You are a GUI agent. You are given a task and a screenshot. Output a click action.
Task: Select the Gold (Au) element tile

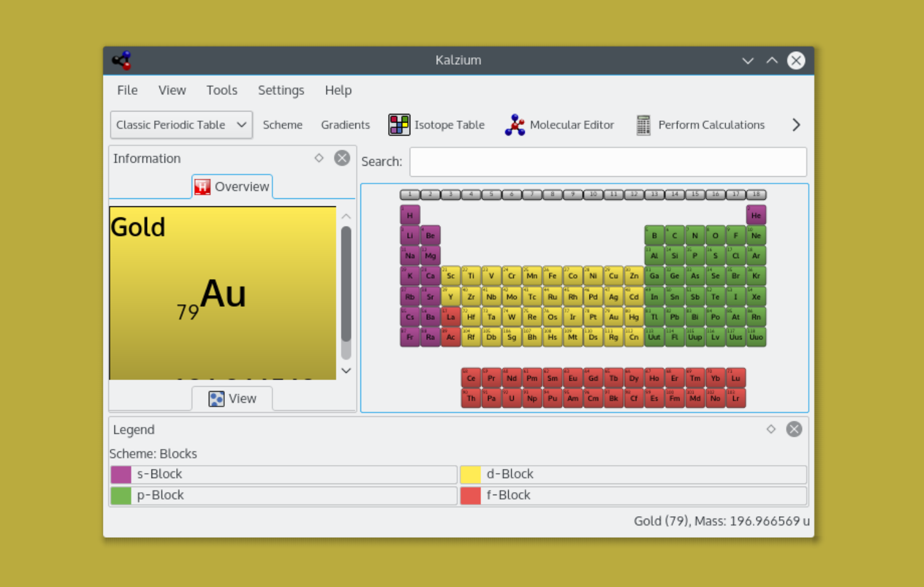614,317
